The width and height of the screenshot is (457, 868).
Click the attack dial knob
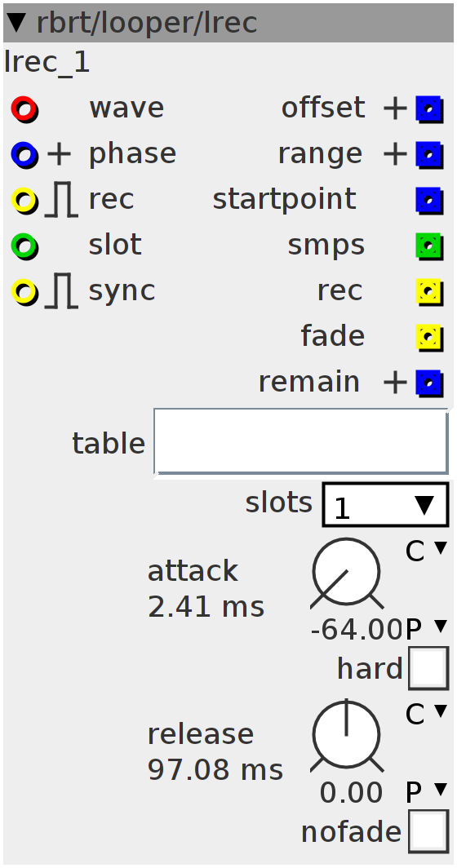pos(346,573)
